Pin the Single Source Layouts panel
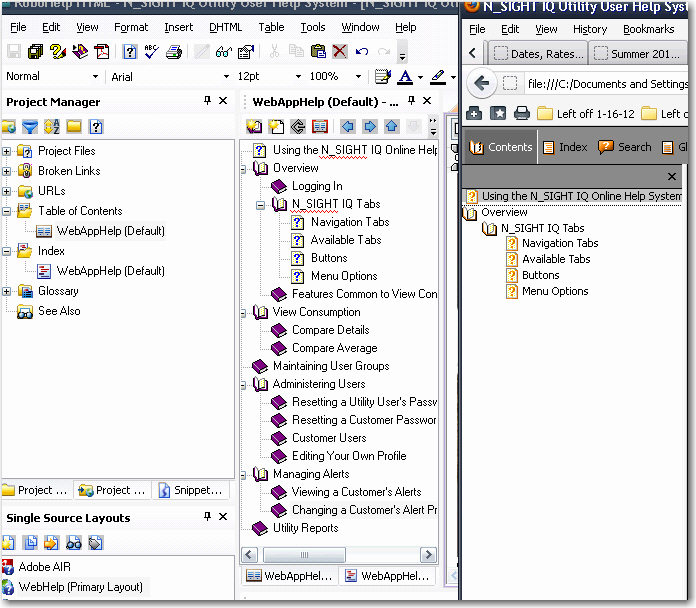Image resolution: width=696 pixels, height=608 pixels. [x=207, y=517]
